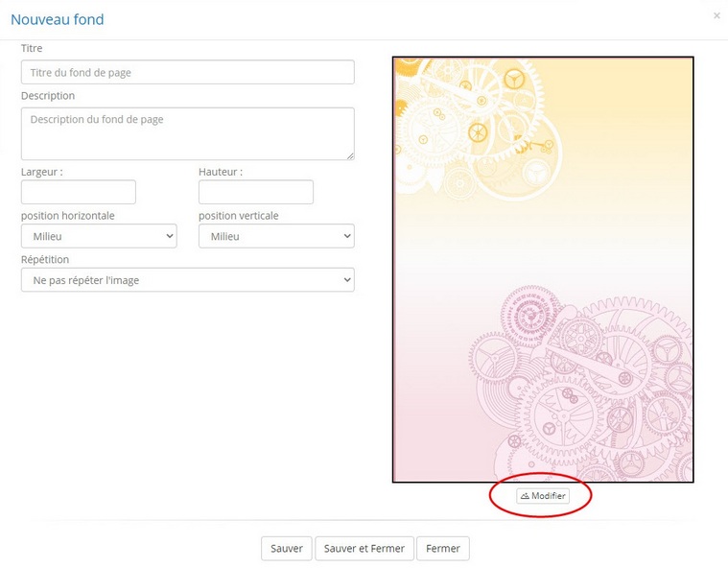This screenshot has height=568, width=728.
Task: Click the Sauver et Fermer button
Action: pos(364,549)
